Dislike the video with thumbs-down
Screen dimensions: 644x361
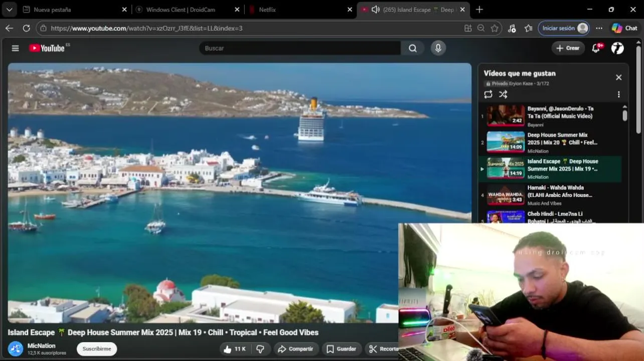[260, 349]
